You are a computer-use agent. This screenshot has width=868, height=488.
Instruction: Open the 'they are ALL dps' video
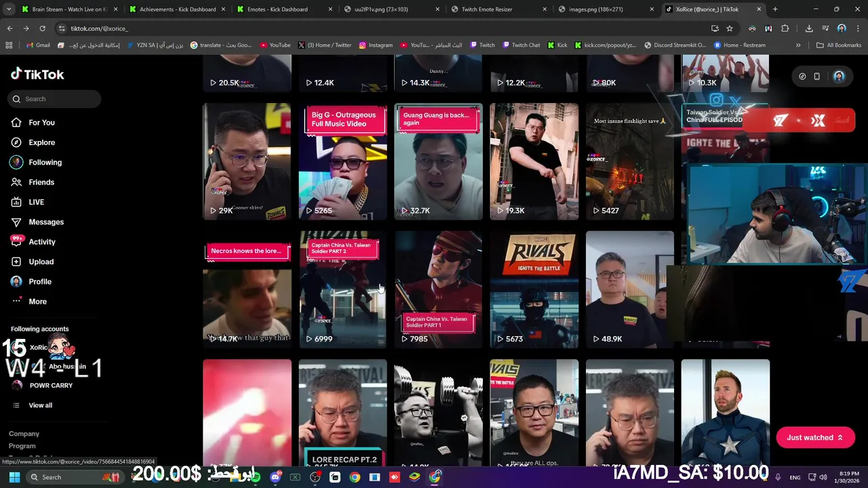534,413
